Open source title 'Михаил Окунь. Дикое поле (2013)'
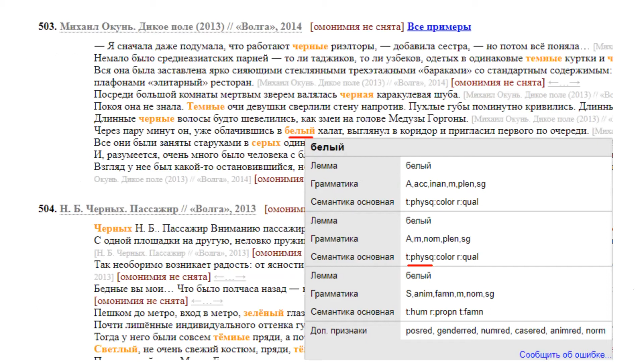The height and width of the screenshot is (362, 644). (142, 27)
